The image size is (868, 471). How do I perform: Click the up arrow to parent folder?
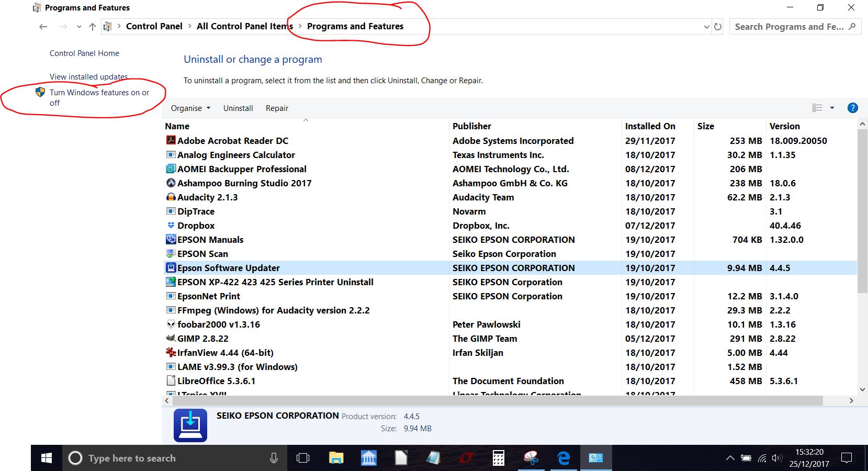[93, 27]
